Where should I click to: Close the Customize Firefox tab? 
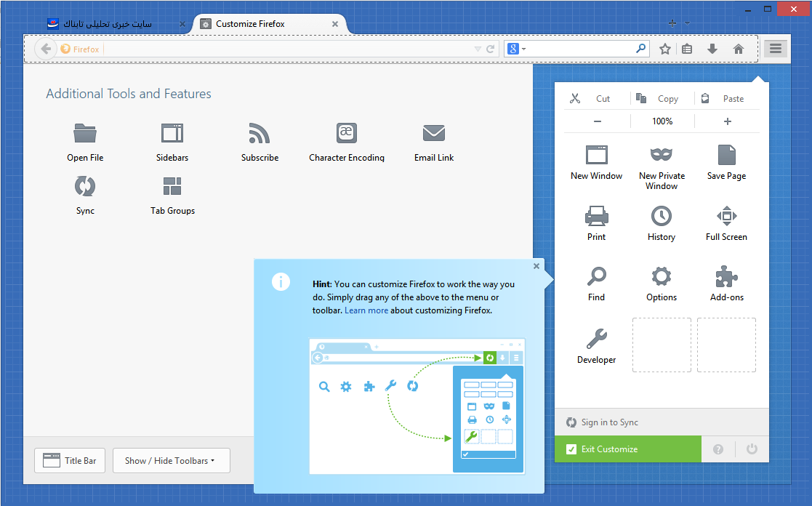click(335, 24)
